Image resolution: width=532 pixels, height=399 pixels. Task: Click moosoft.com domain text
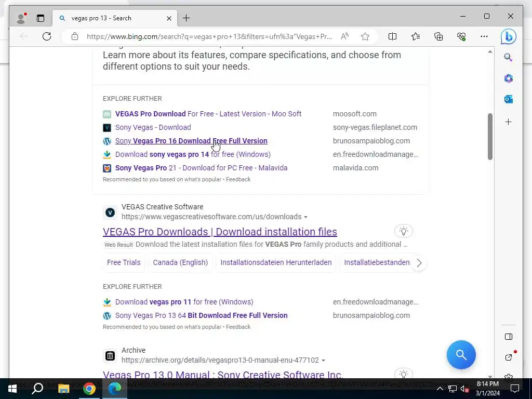pos(354,114)
